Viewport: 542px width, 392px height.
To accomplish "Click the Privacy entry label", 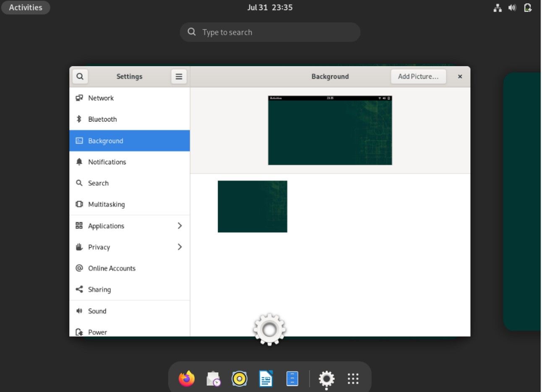I will click(99, 247).
